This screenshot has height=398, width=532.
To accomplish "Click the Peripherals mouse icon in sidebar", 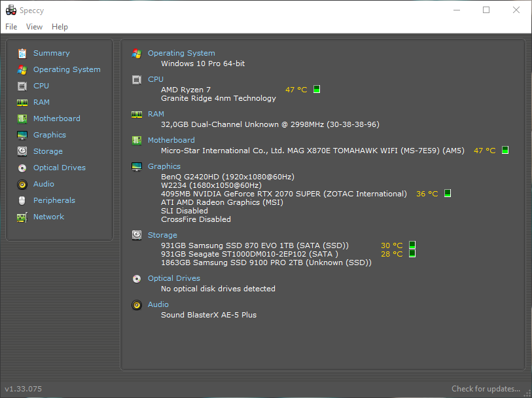I will click(22, 200).
